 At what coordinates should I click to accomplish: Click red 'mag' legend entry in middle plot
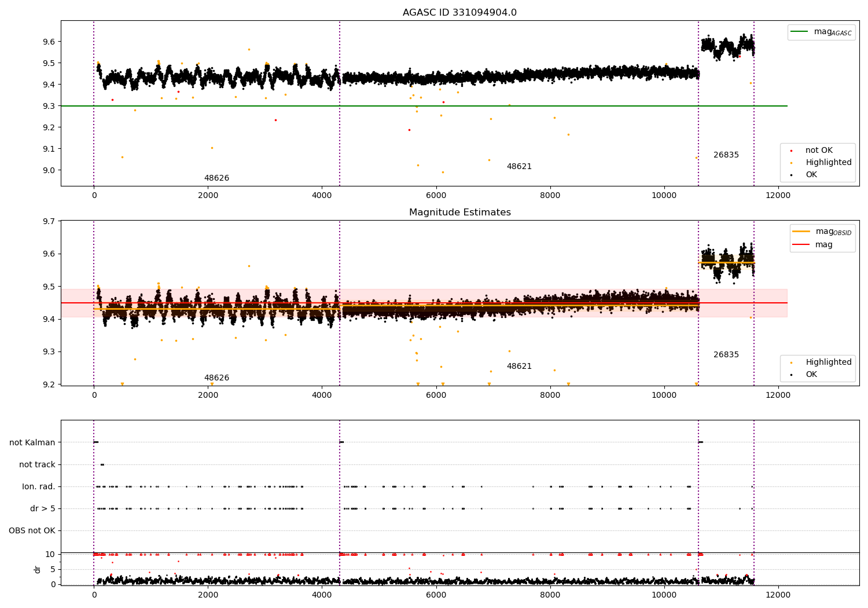[x=812, y=245]
